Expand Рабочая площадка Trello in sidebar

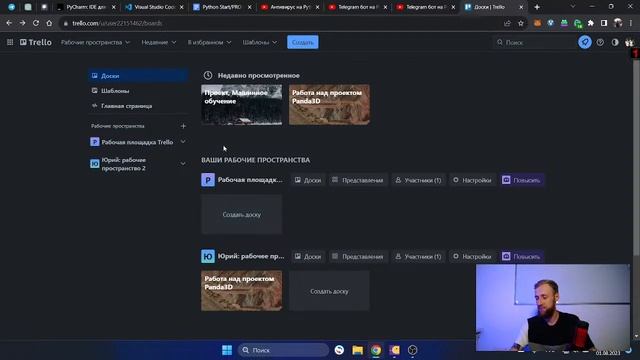coord(183,142)
